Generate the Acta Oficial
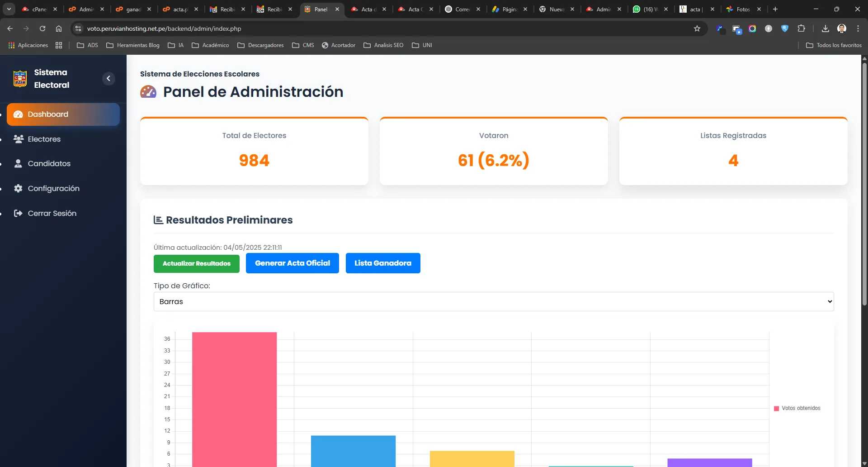This screenshot has height=467, width=868. pyautogui.click(x=292, y=263)
